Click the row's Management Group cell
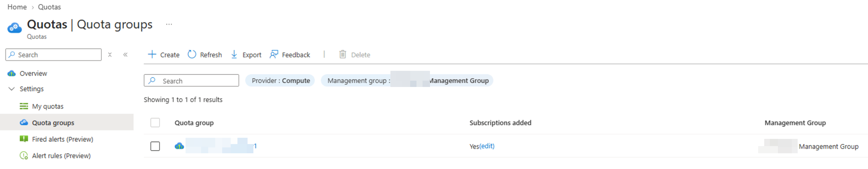 pyautogui.click(x=809, y=146)
